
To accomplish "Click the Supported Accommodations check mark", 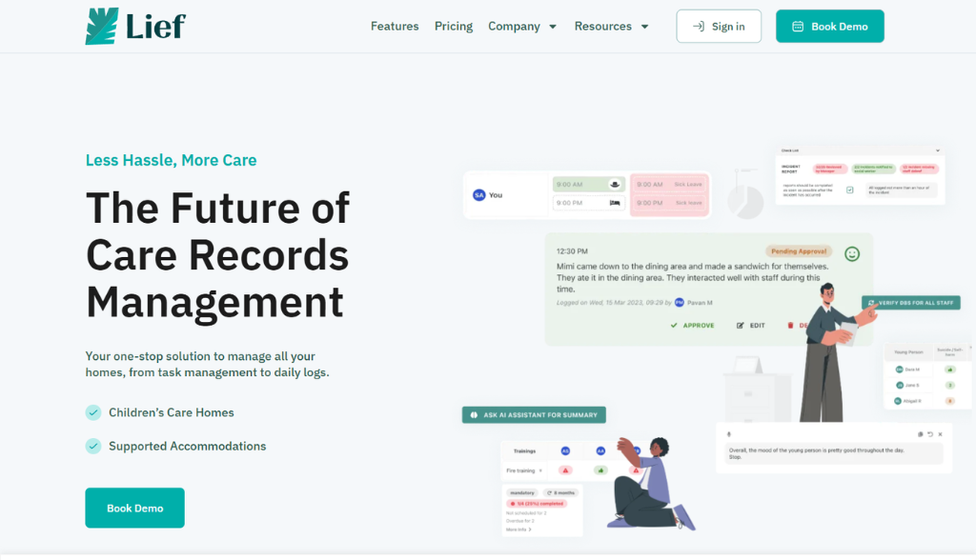I will coord(93,446).
